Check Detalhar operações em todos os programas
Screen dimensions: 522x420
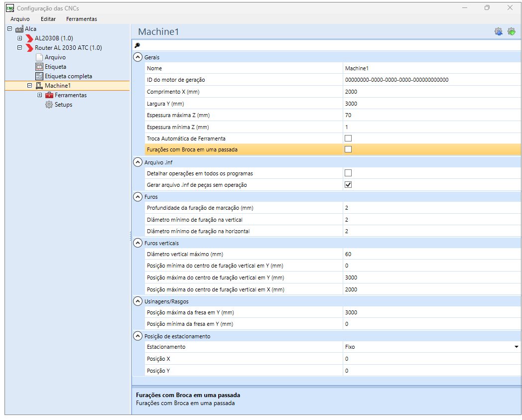click(x=348, y=173)
